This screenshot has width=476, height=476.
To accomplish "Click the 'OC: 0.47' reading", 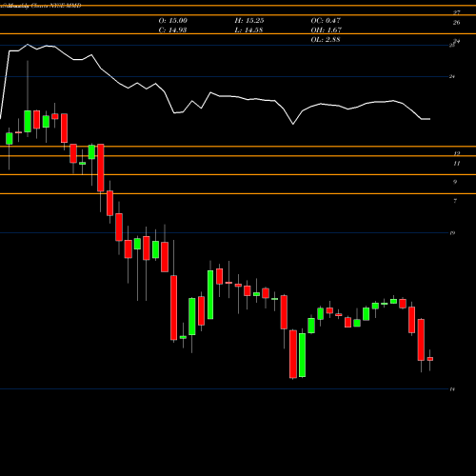I will [x=326, y=21].
